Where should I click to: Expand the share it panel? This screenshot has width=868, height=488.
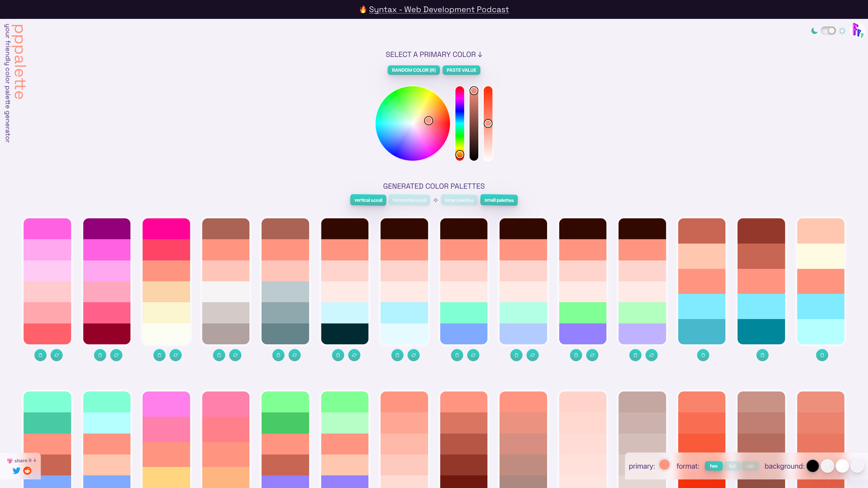pyautogui.click(x=21, y=460)
